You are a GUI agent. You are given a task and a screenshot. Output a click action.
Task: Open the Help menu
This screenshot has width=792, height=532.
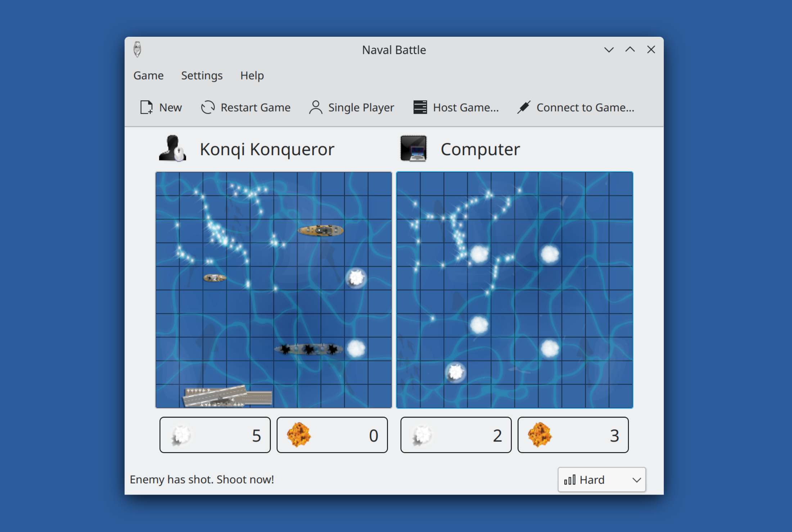[x=252, y=76]
